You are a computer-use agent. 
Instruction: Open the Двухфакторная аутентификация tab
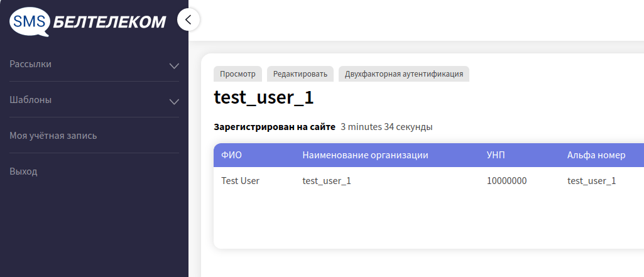point(404,74)
